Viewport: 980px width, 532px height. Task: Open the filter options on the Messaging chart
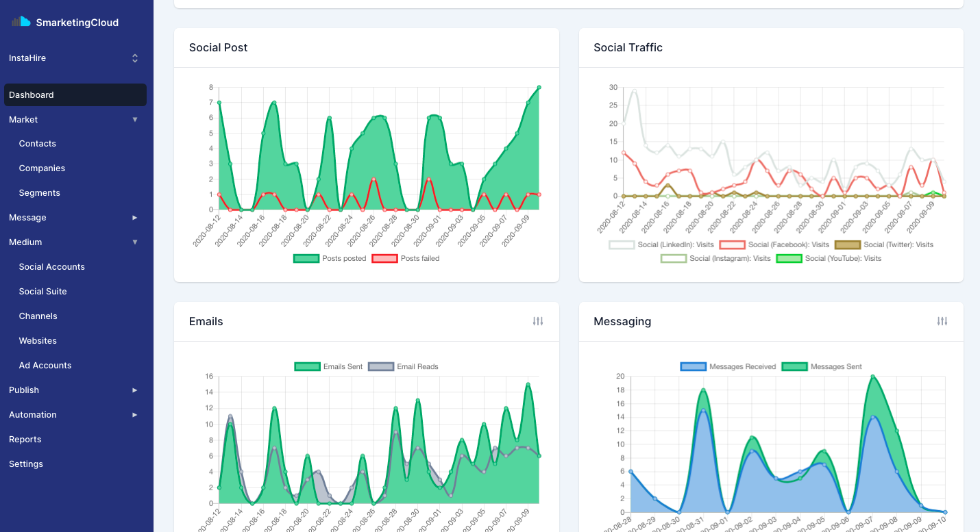(942, 321)
